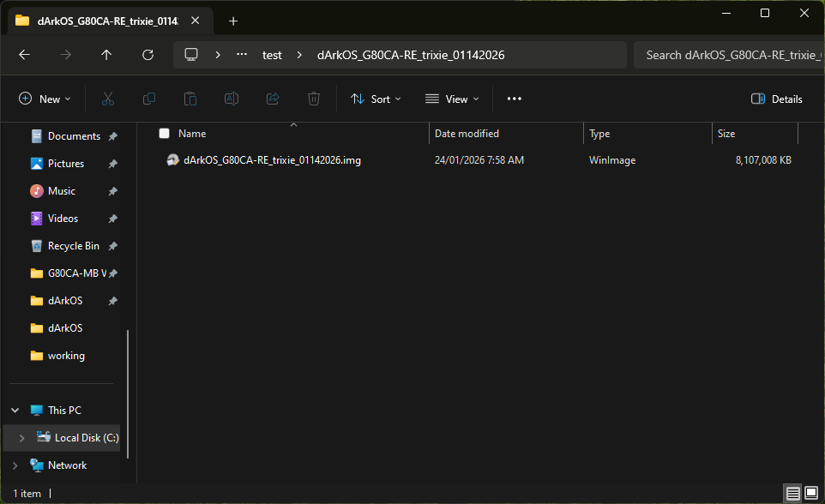Switch to large thumbnails view in status bar

coord(811,493)
